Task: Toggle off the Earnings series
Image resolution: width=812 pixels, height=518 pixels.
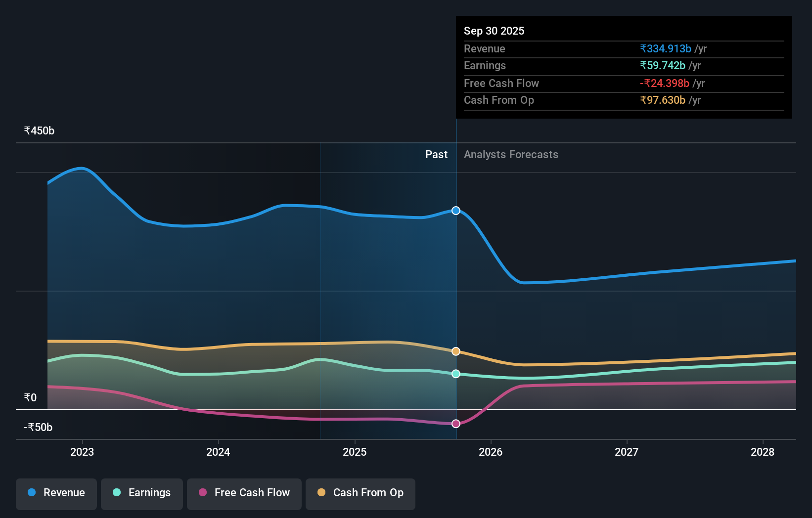Action: 141,493
